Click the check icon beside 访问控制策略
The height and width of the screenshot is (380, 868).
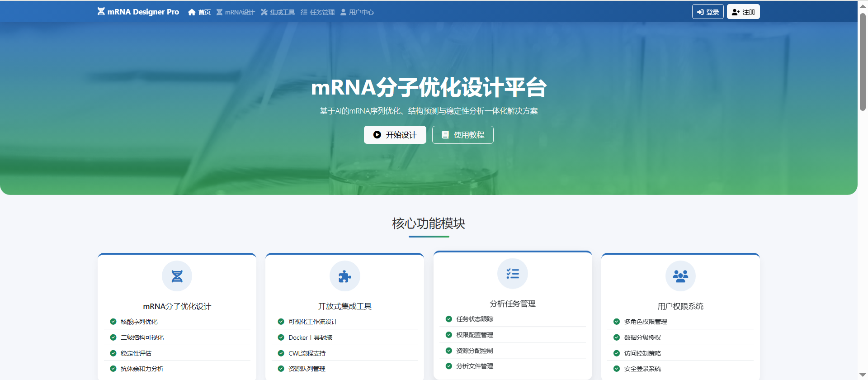(617, 353)
